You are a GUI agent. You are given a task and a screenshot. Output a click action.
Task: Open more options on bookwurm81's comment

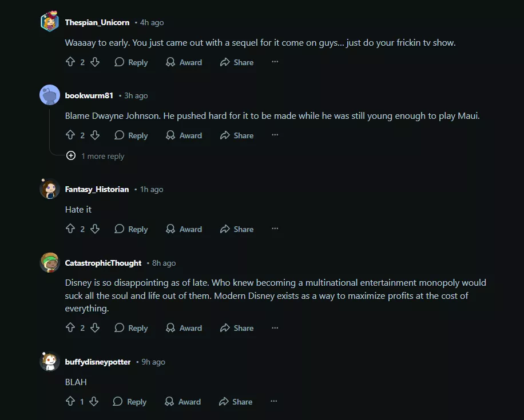tap(275, 135)
